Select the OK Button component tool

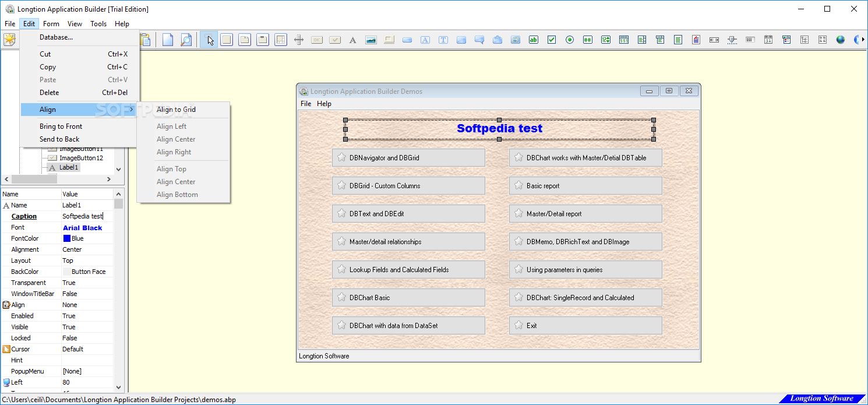pyautogui.click(x=317, y=40)
